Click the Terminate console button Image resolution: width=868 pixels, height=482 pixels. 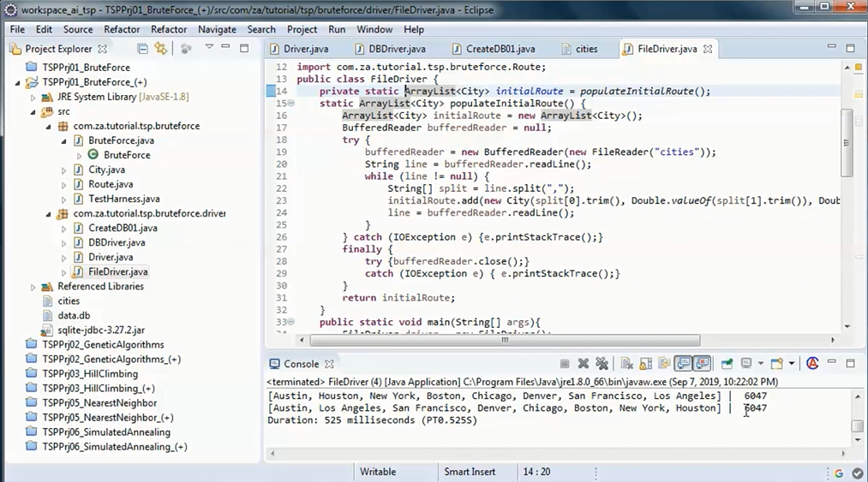pos(565,364)
